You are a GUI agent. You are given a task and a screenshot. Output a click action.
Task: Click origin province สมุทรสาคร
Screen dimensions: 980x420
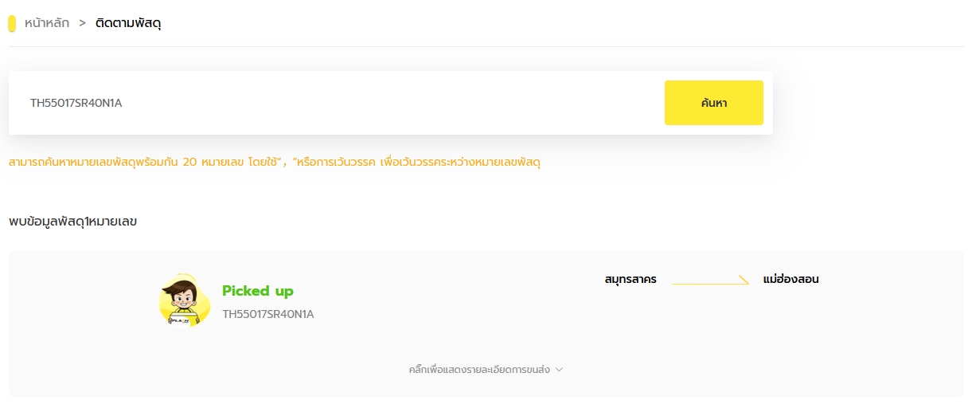631,280
